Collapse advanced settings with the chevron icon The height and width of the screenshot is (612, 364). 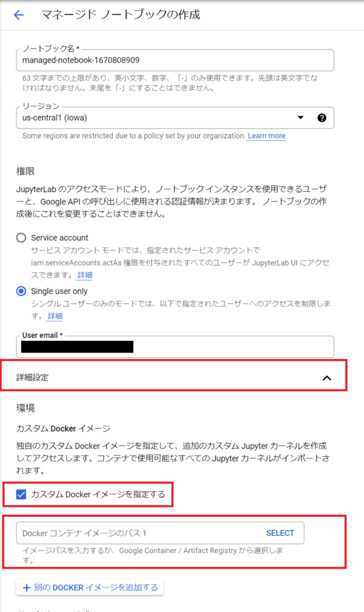[327, 378]
